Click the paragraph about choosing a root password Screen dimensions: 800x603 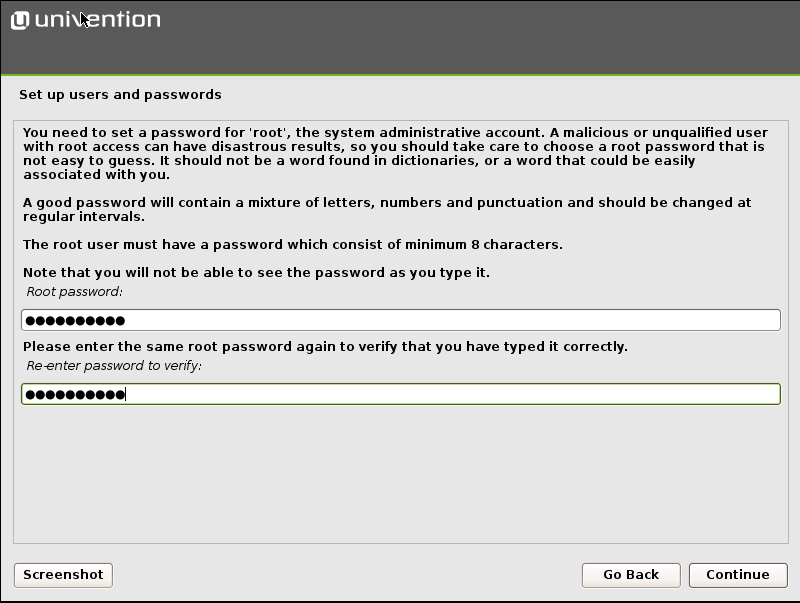pyautogui.click(x=395, y=153)
